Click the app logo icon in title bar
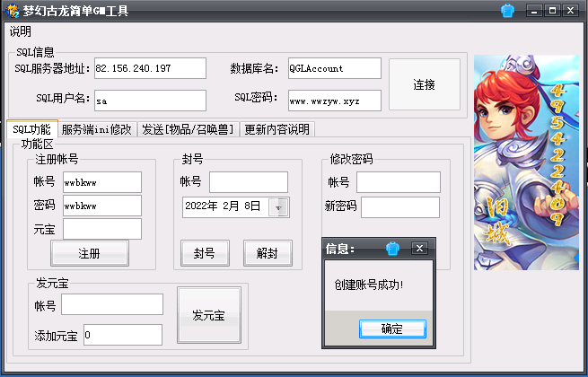This screenshot has height=377, width=588. click(x=12, y=11)
